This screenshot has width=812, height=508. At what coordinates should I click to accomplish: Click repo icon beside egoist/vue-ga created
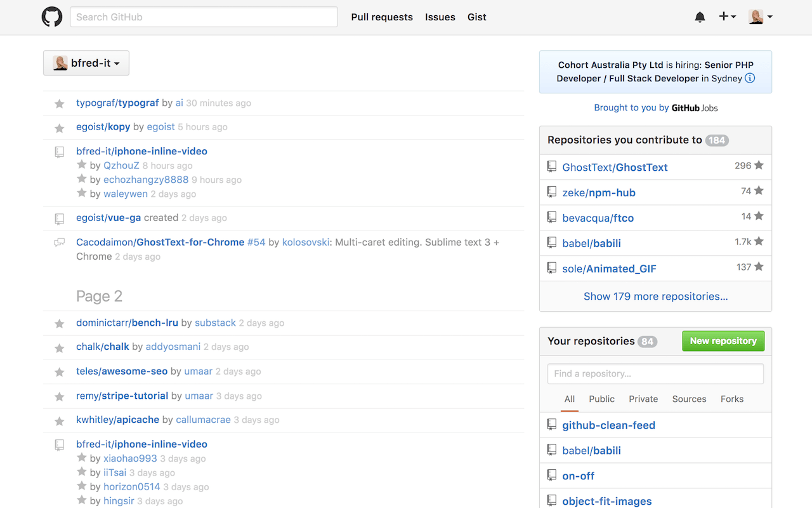(60, 218)
